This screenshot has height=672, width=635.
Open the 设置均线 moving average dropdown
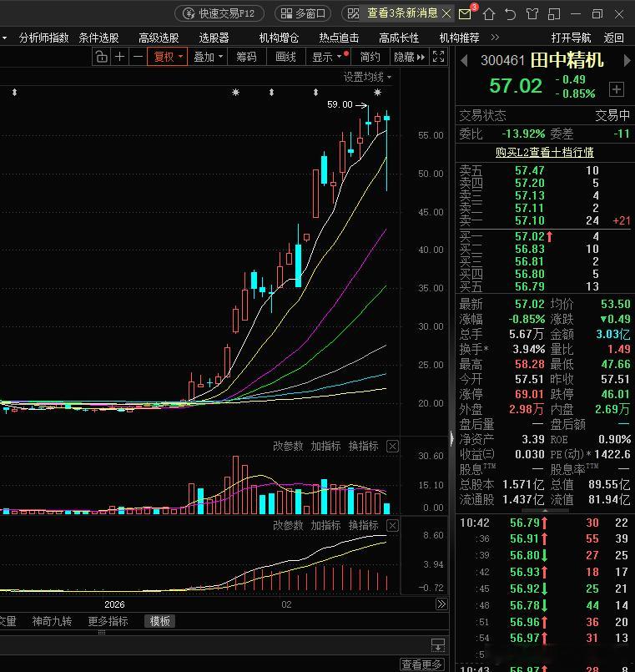367,77
